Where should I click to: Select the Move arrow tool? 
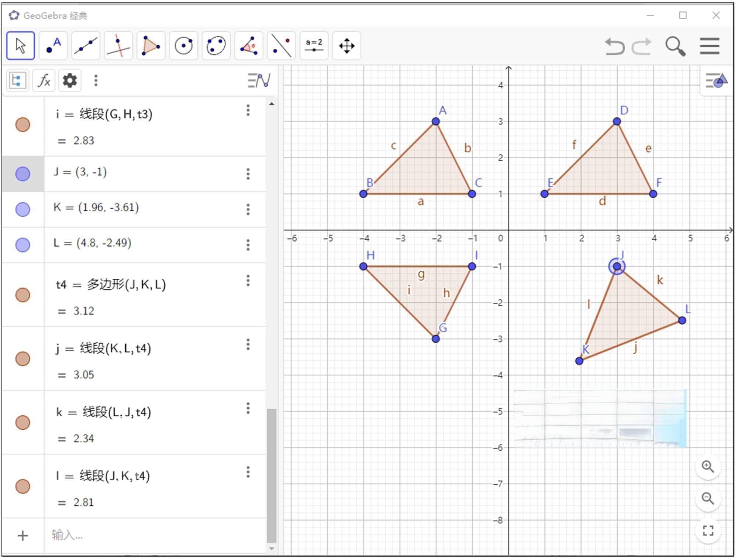21,46
